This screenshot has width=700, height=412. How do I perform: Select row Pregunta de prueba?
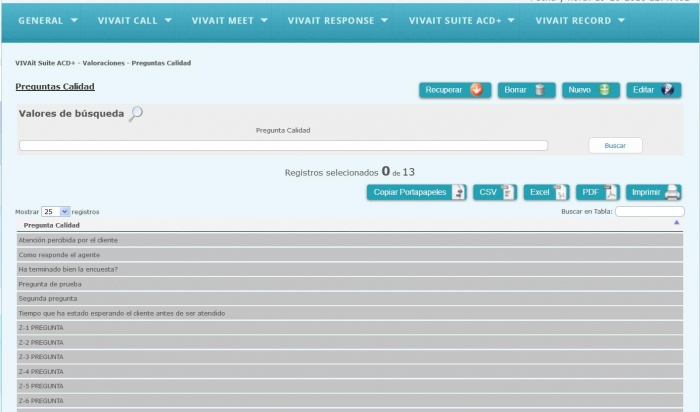(x=350, y=284)
